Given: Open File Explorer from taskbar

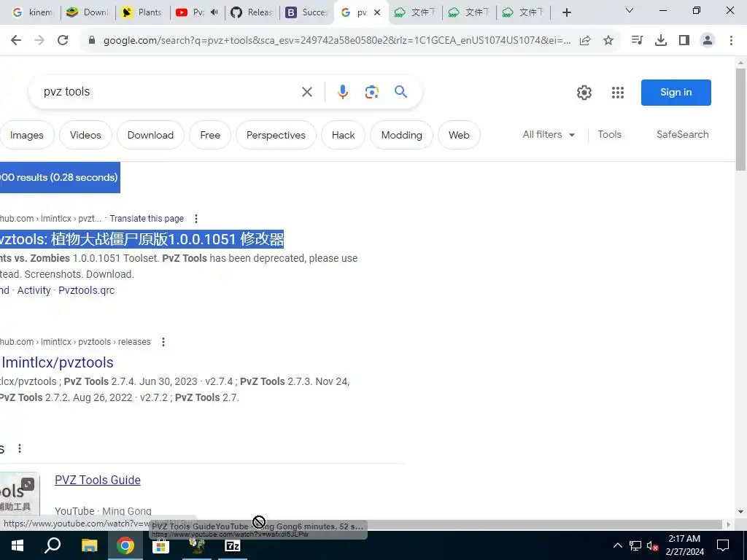Looking at the screenshot, I should pyautogui.click(x=89, y=545).
